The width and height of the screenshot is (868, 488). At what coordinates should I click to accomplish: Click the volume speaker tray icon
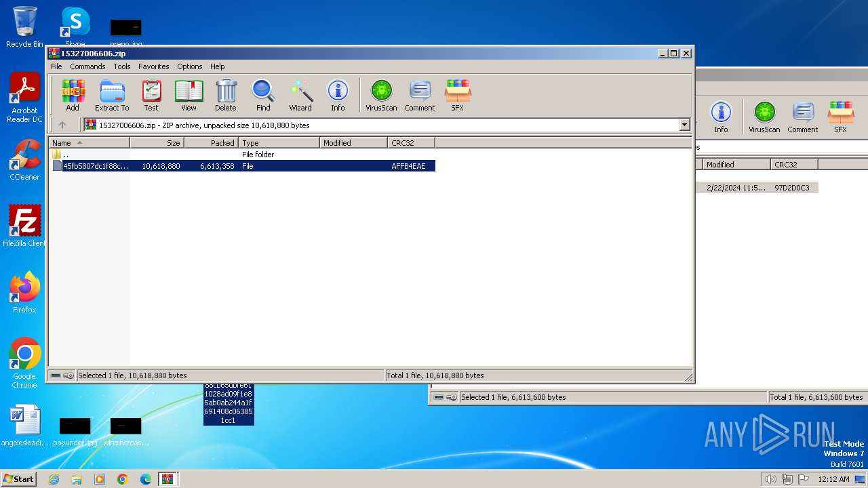click(x=771, y=479)
